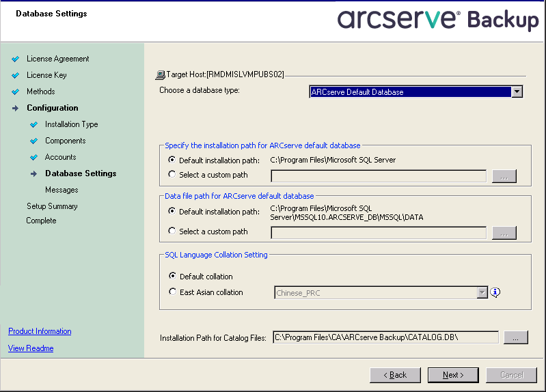Click the Target Host computer icon
Viewport: 546px width, 392px height.
tap(160, 74)
